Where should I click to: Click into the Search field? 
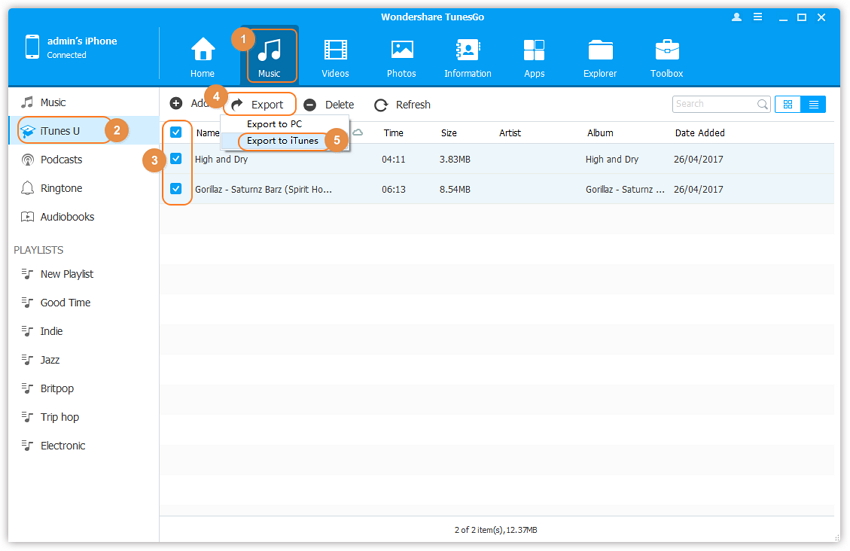[x=713, y=104]
